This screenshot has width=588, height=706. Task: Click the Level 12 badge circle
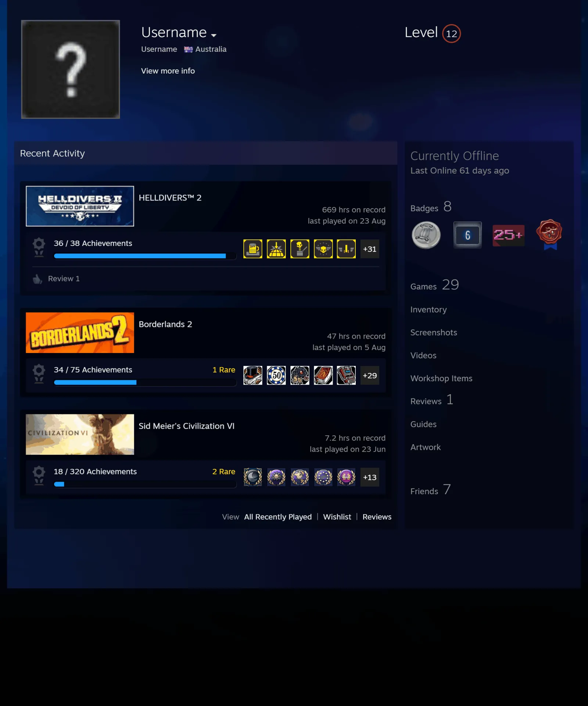pos(451,33)
